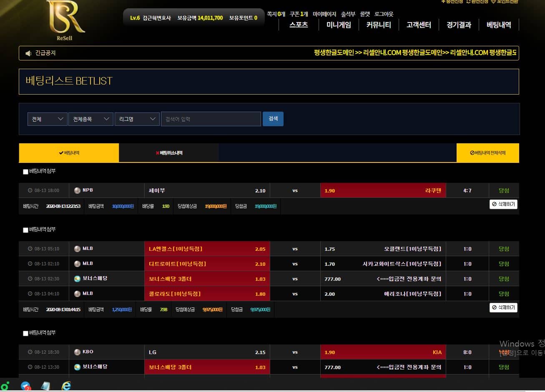Viewport: 545px width, 392px height.
Task: Click the 8:0 score
Action: click(467, 352)
